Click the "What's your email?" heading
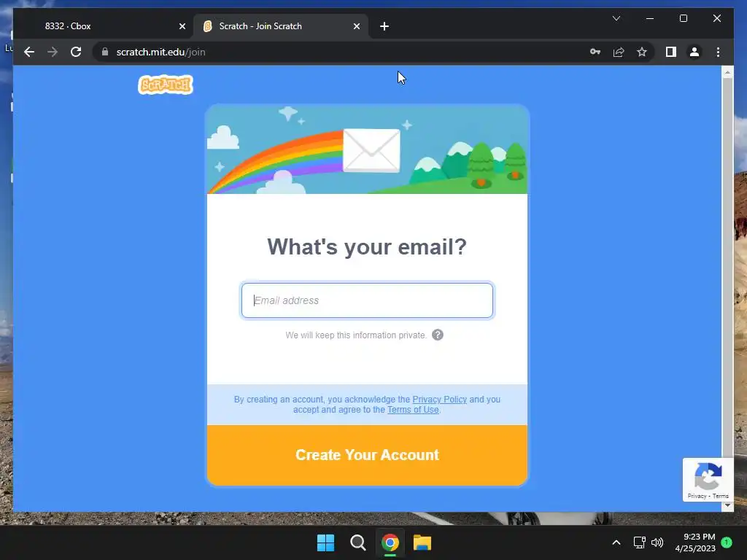Screen dimensions: 747x560 (367, 246)
